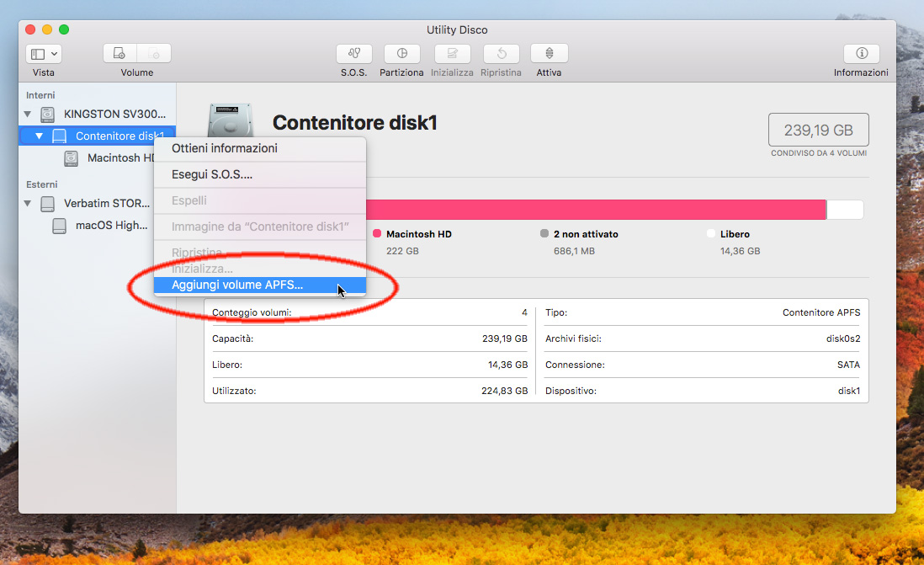The height and width of the screenshot is (565, 924).
Task: Click Inizializza in the context menu
Action: tap(260, 269)
